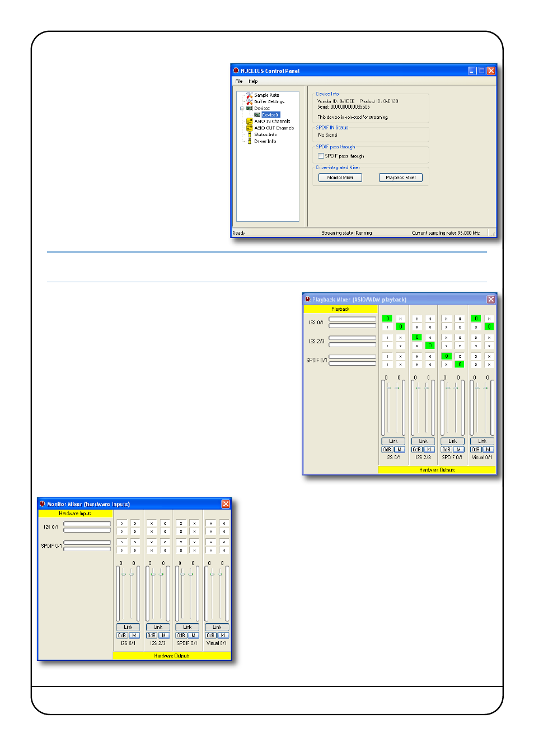Click Link under Monitor Mixer I2S 0/1
Screen dimensions: 534x756
(128, 627)
